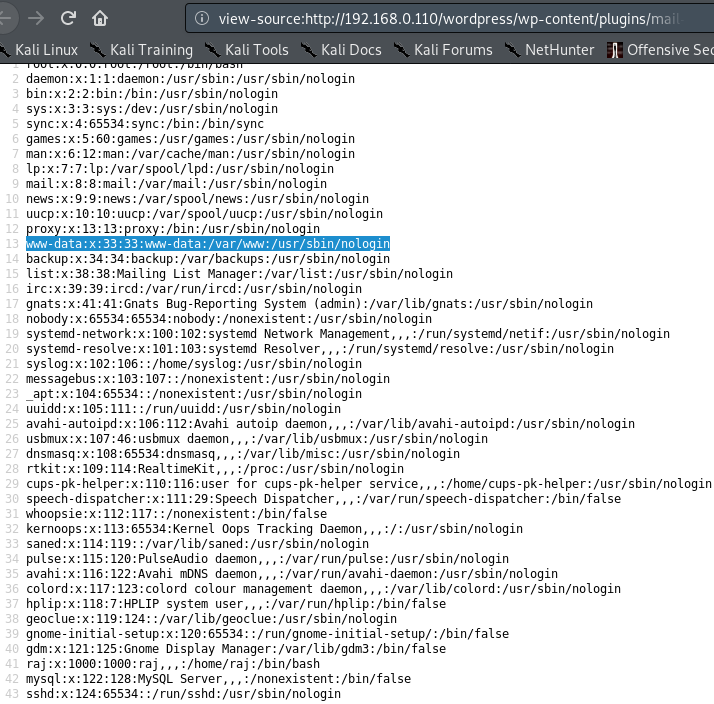Click the irc:x:39:39 ircd line
714x704 pixels.
click(x=194, y=289)
